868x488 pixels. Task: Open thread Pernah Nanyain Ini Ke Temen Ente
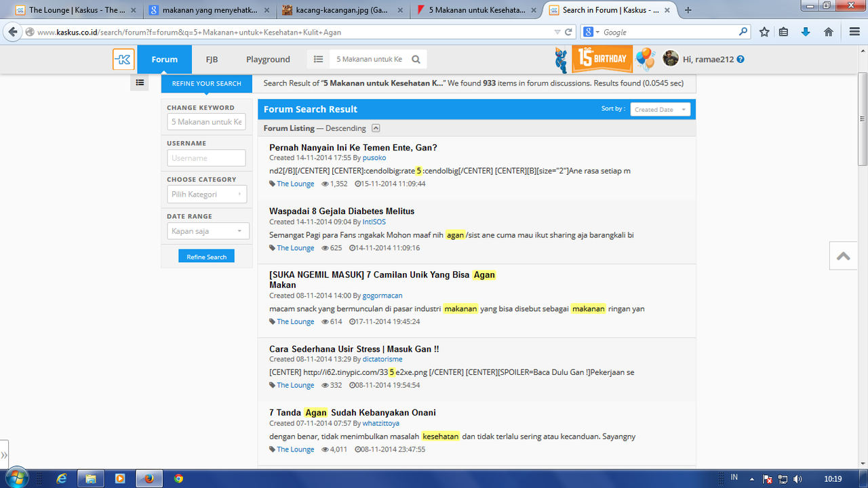pos(353,148)
